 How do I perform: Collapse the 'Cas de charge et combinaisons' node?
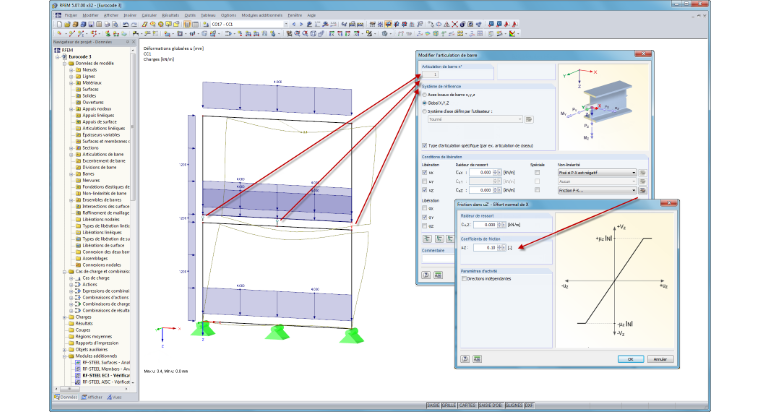click(64, 271)
